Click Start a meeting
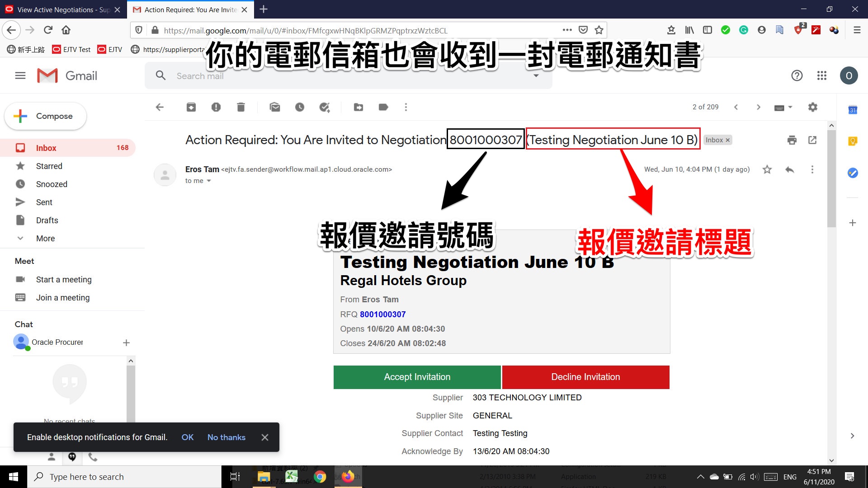Image resolution: width=868 pixels, height=488 pixels. tap(64, 279)
